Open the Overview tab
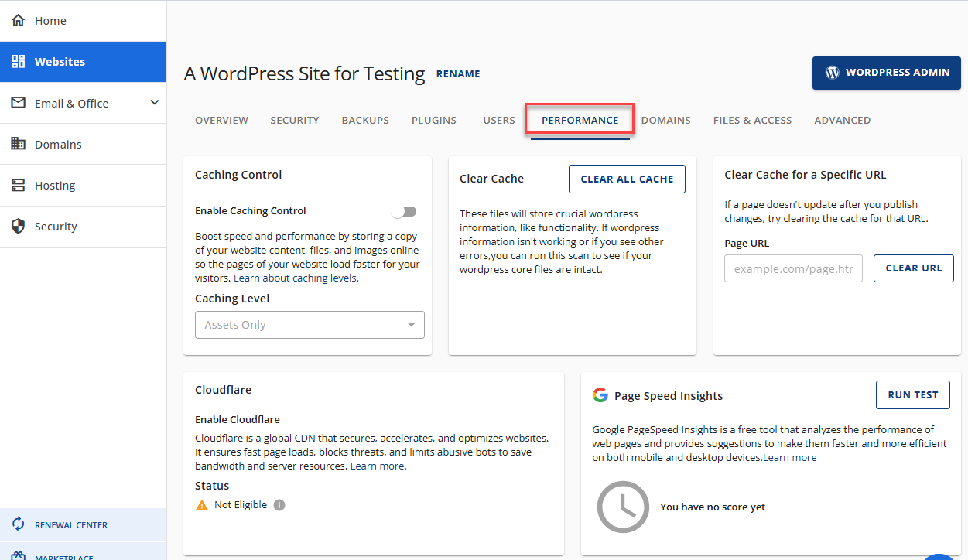Image resolution: width=968 pixels, height=560 pixels. coord(221,120)
